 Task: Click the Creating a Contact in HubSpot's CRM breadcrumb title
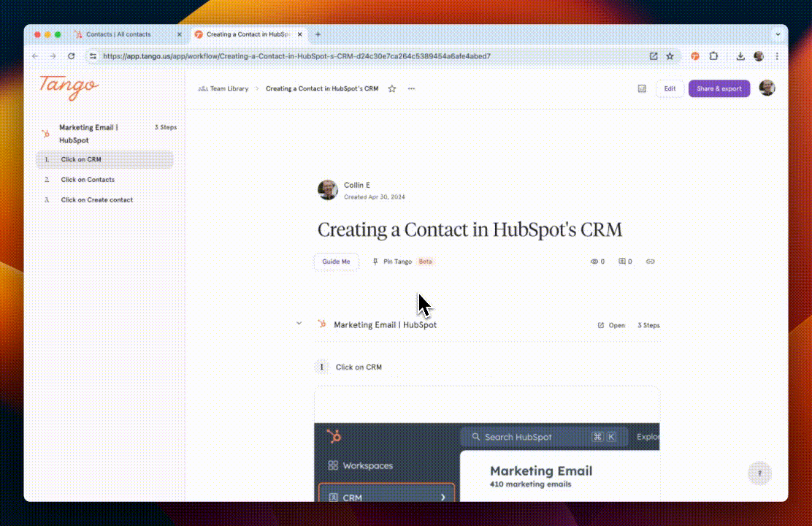(x=322, y=88)
